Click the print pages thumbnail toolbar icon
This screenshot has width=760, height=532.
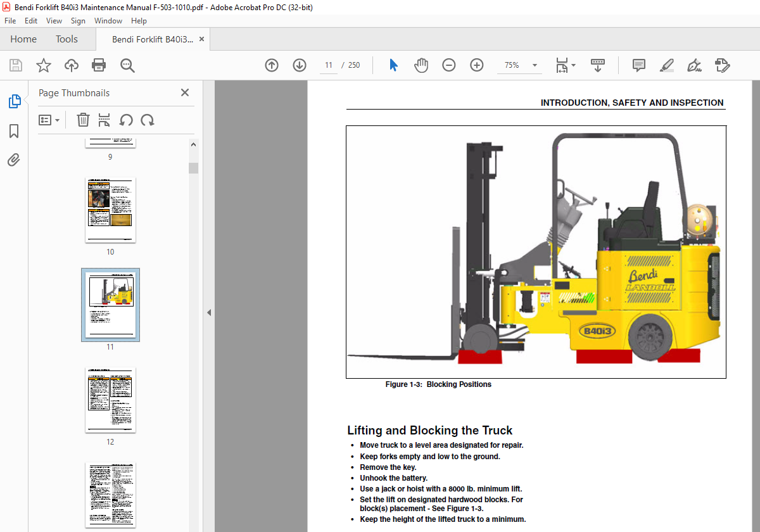pos(104,120)
